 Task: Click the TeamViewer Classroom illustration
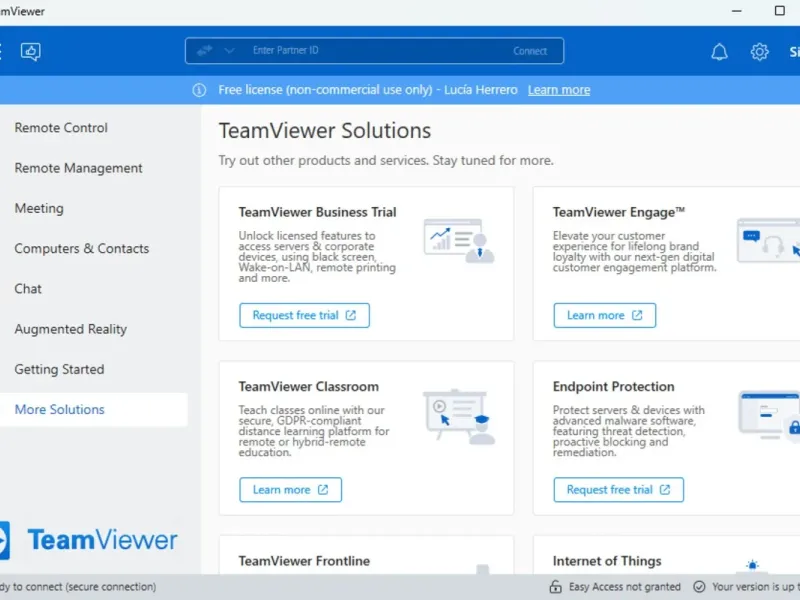point(459,416)
